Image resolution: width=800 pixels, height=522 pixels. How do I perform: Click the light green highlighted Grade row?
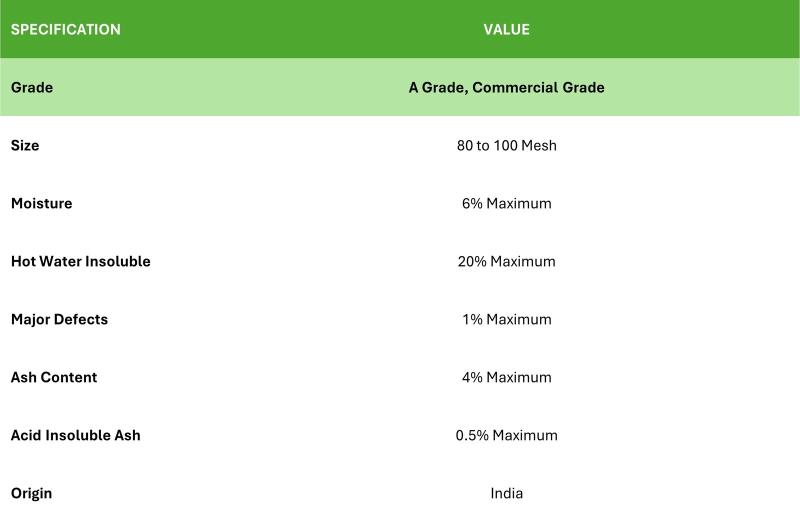(400, 87)
